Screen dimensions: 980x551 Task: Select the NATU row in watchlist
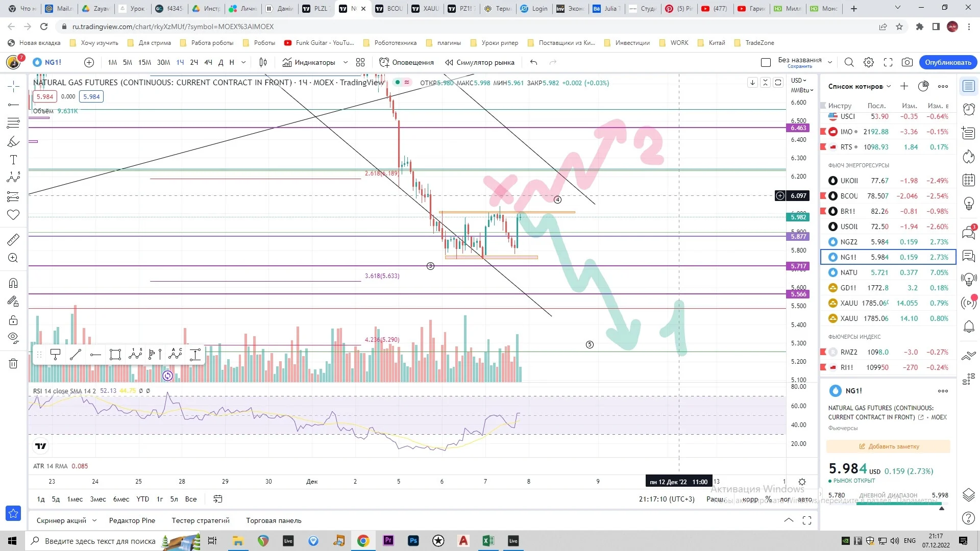pyautogui.click(x=888, y=272)
